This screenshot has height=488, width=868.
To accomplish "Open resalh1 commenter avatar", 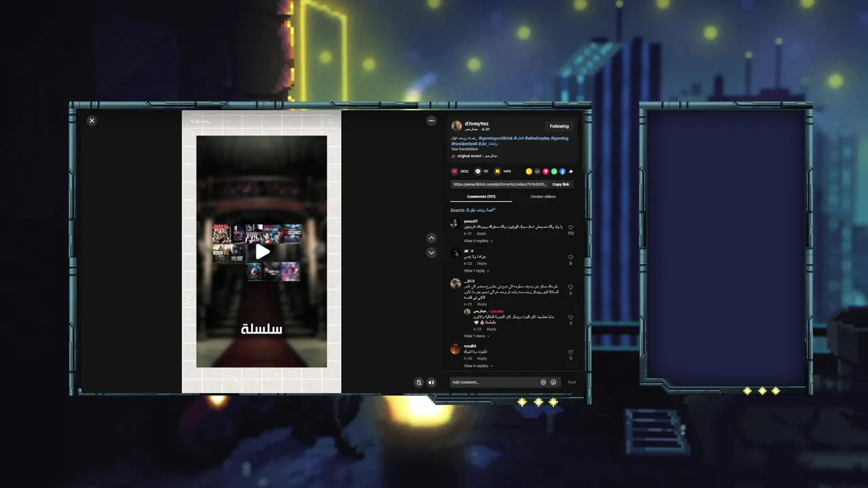I will click(x=455, y=349).
